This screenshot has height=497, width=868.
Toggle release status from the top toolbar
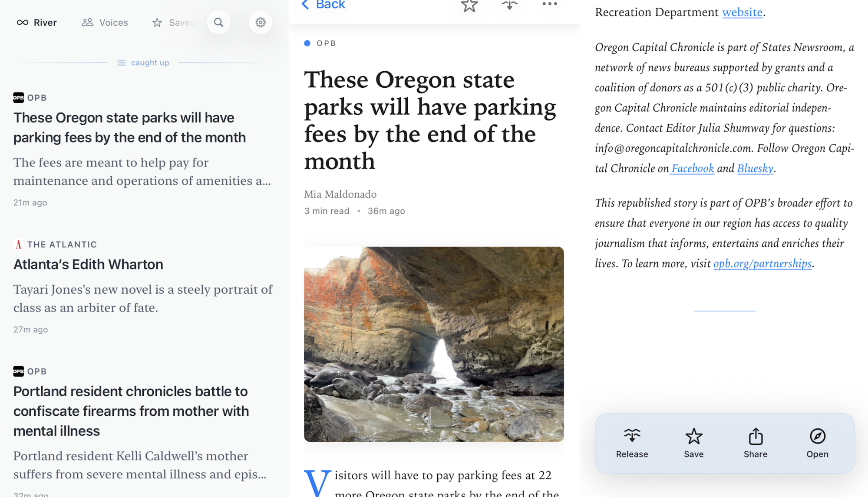[x=509, y=6]
